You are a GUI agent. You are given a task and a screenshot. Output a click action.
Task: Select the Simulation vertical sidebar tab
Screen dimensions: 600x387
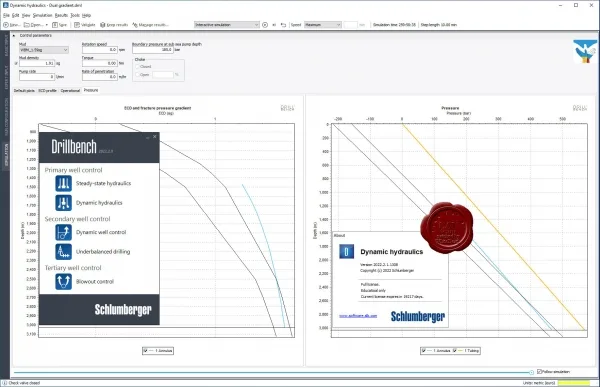click(6, 155)
